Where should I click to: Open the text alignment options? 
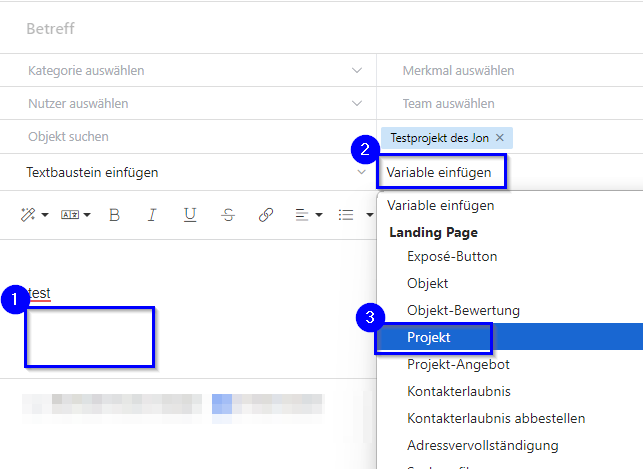tap(308, 215)
